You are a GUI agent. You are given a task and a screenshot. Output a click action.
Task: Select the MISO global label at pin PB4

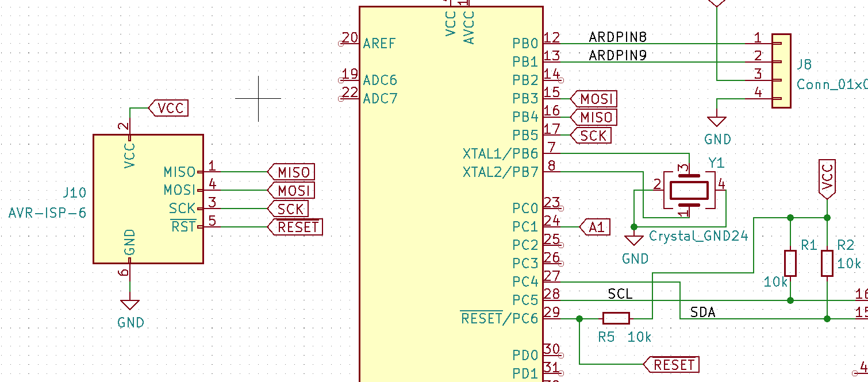[594, 117]
